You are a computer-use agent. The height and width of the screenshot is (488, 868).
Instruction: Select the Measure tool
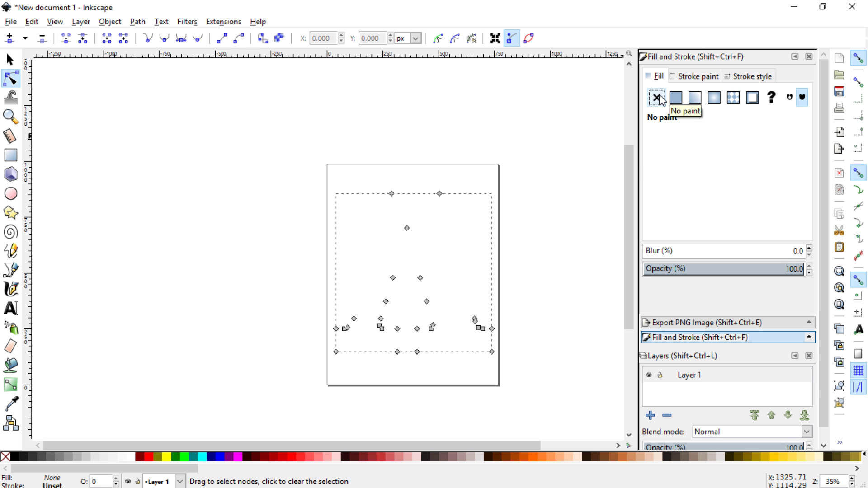point(10,136)
